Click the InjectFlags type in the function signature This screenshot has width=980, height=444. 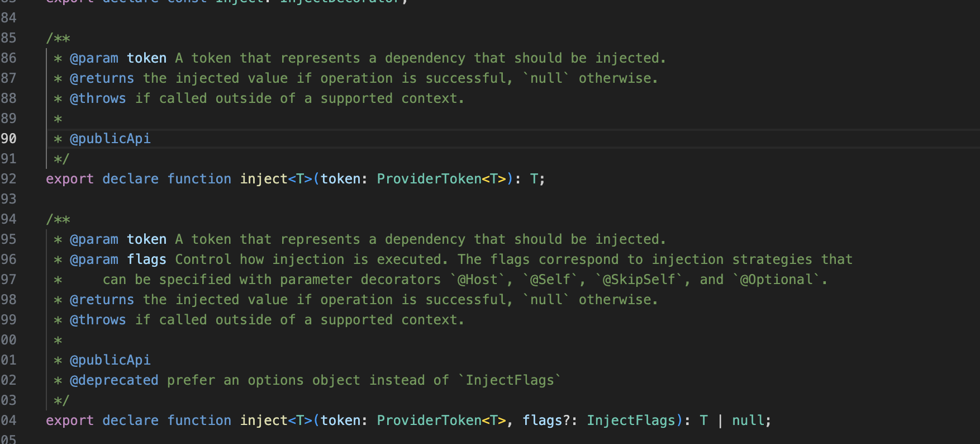coord(631,421)
